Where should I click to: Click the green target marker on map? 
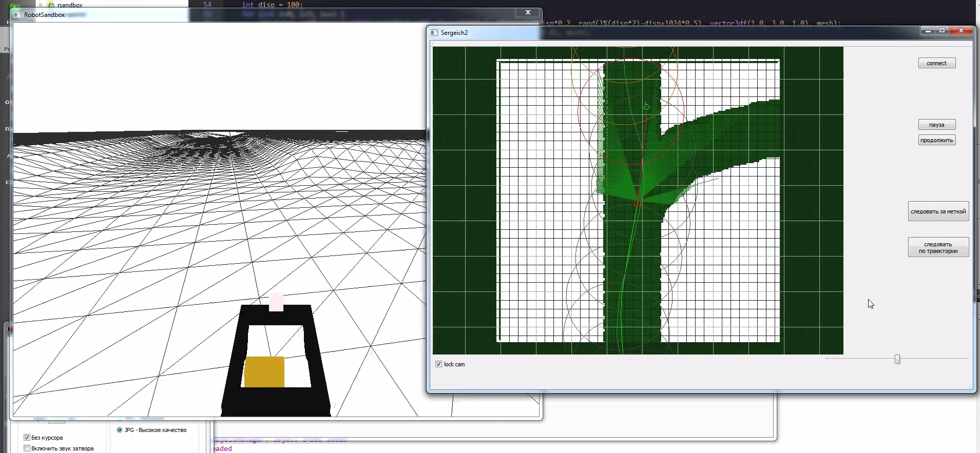coord(646,106)
